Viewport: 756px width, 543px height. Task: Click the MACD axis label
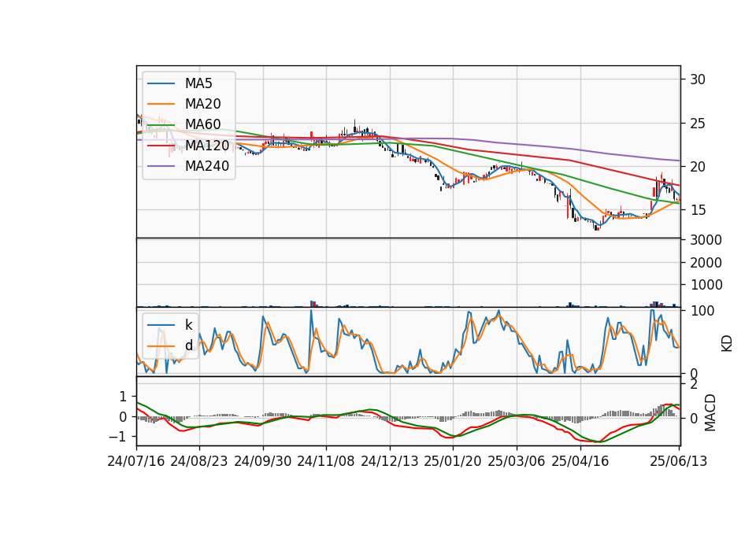(710, 412)
